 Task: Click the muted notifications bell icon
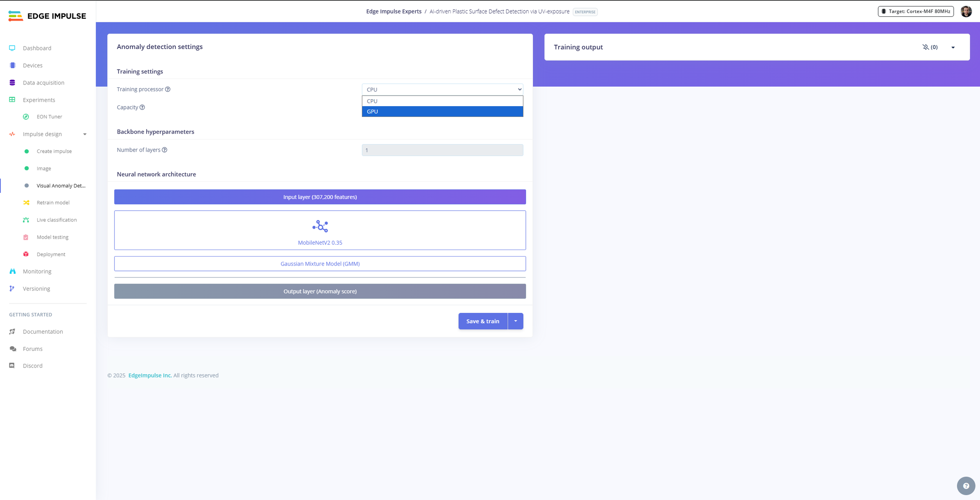coord(925,47)
